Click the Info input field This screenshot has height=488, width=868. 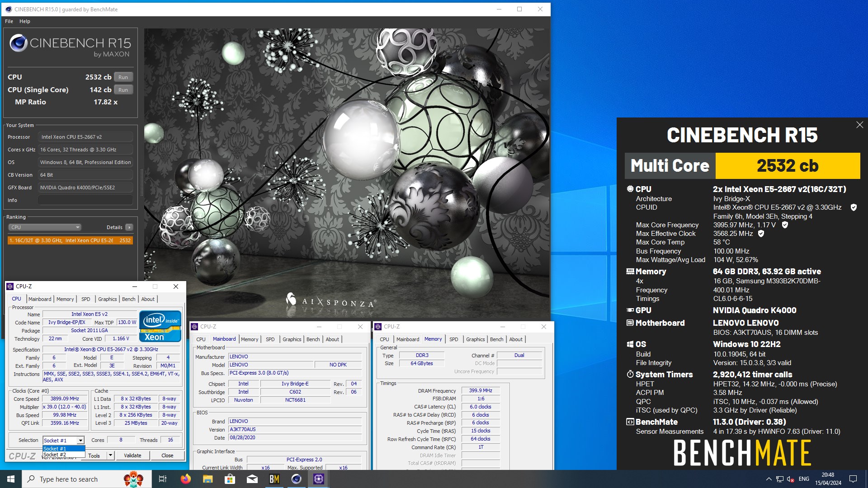pyautogui.click(x=85, y=200)
